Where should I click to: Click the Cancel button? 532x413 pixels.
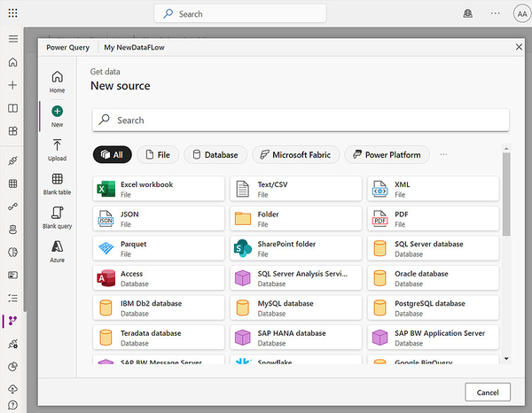(x=488, y=393)
